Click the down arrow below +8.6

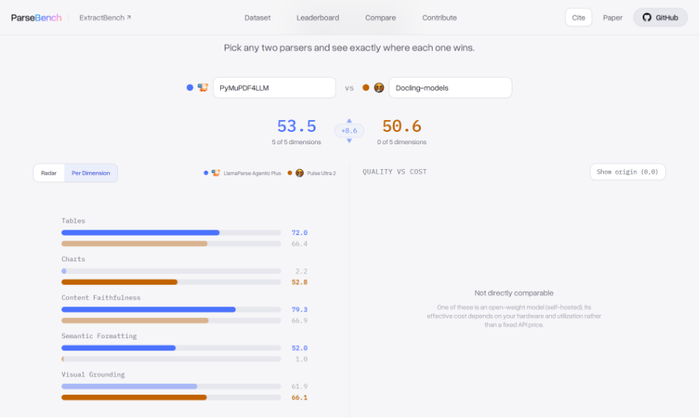click(x=349, y=140)
